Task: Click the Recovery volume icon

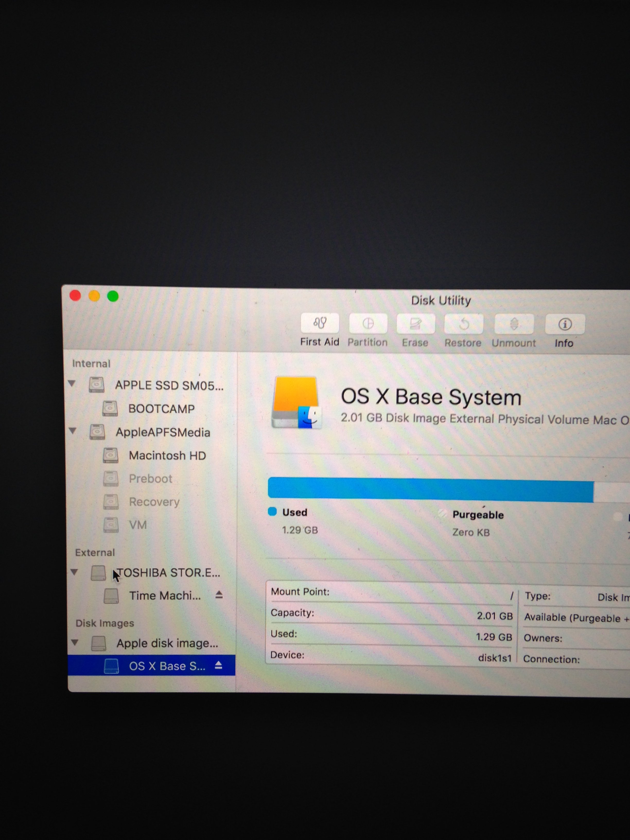Action: 111,502
